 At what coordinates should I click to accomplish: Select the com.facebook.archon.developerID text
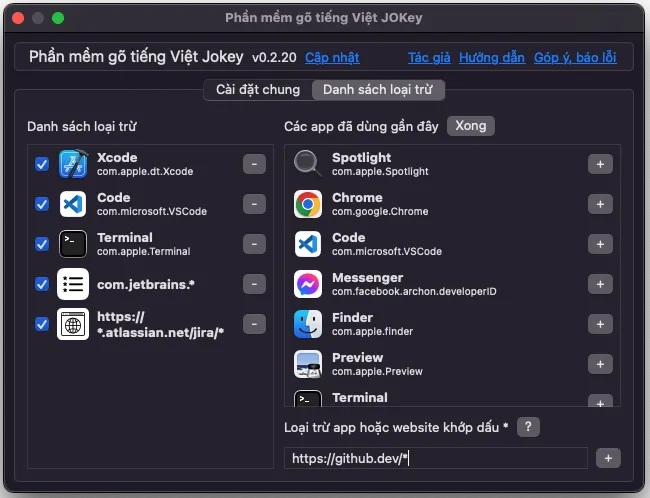click(414, 292)
